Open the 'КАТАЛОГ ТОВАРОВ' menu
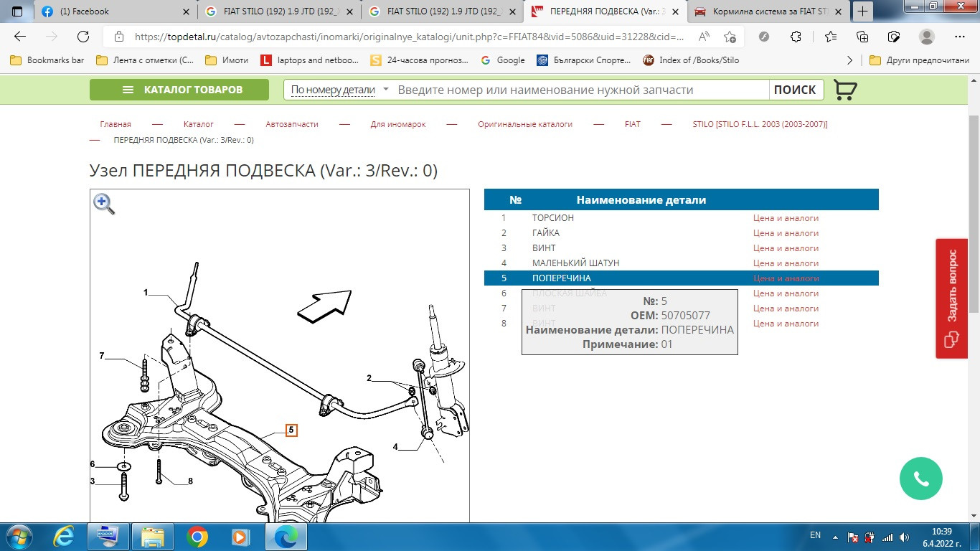Image resolution: width=980 pixels, height=551 pixels. tap(179, 90)
